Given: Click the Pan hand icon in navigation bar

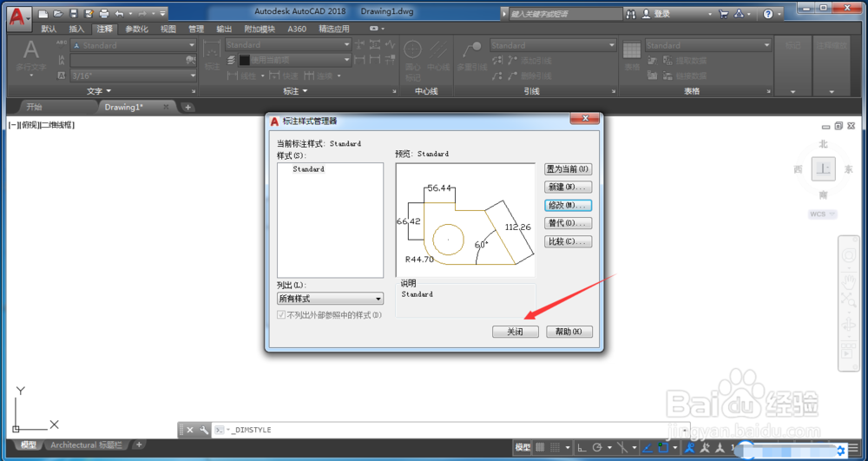Looking at the screenshot, I should pos(849,281).
